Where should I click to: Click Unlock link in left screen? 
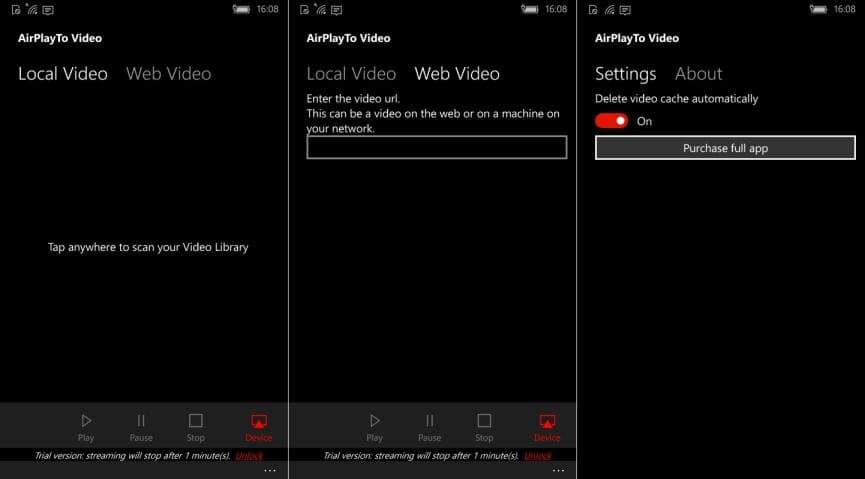249,456
